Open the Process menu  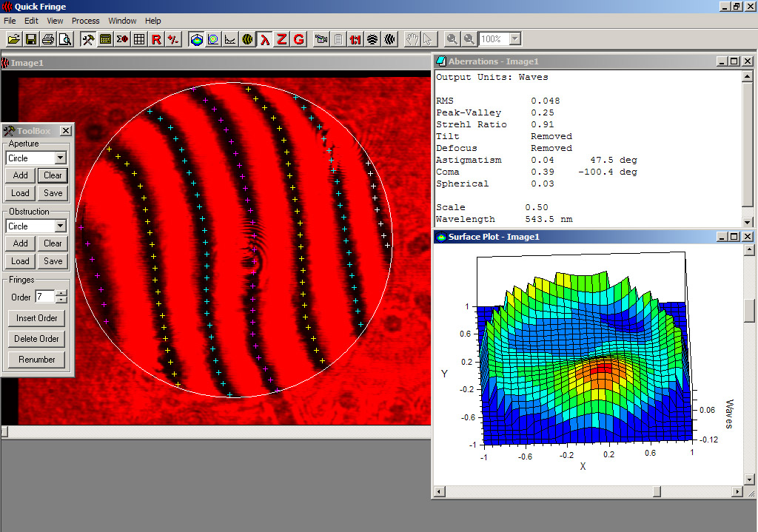(86, 21)
